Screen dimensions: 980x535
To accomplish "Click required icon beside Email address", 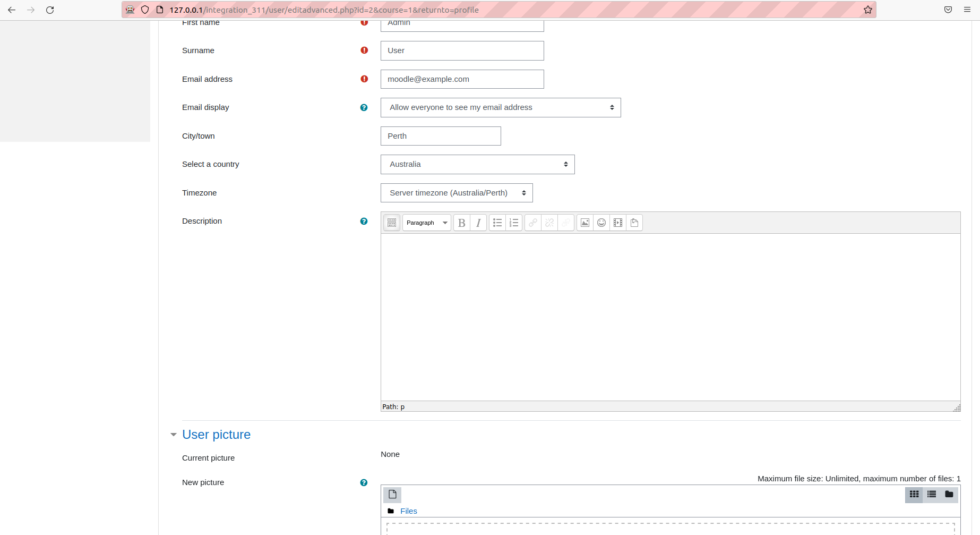I will (364, 79).
